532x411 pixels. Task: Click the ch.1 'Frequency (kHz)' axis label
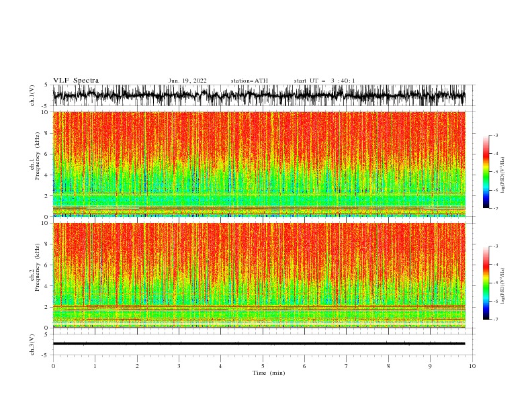(37, 156)
